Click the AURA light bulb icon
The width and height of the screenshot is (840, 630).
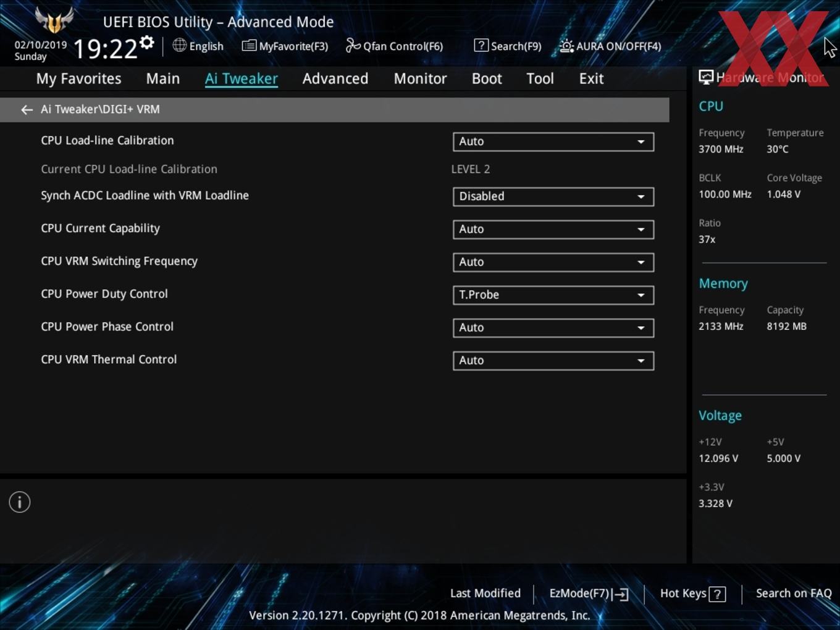[566, 46]
